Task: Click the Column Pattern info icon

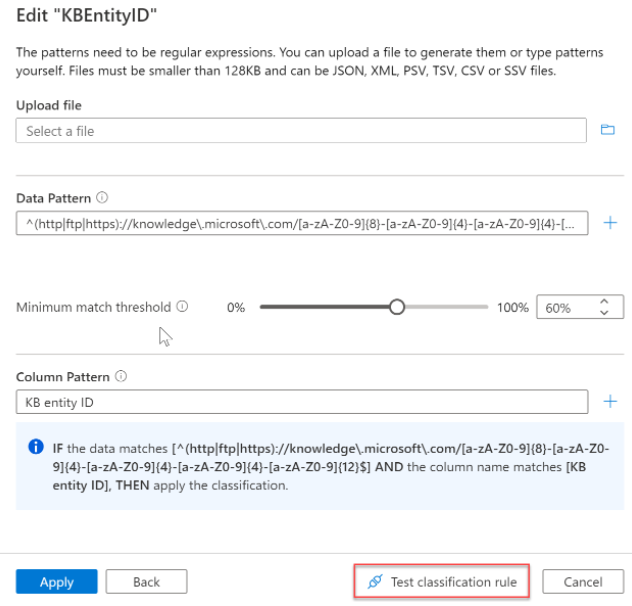Action: click(120, 377)
